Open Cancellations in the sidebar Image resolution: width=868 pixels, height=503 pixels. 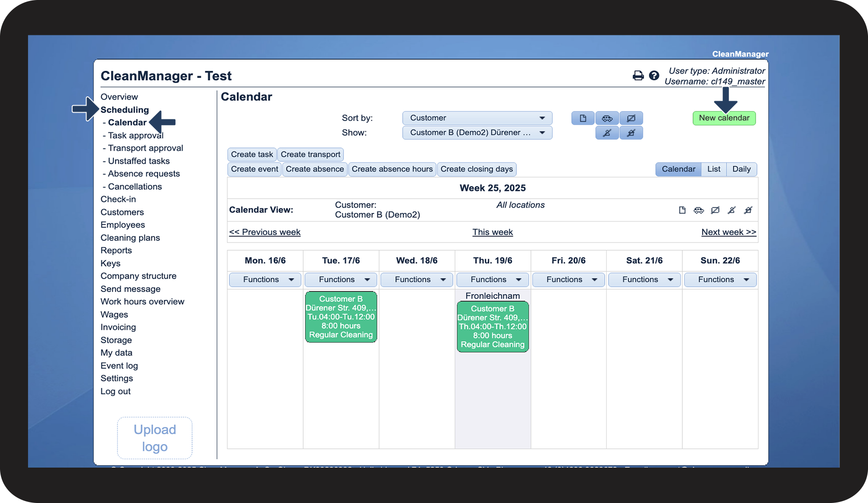click(135, 186)
